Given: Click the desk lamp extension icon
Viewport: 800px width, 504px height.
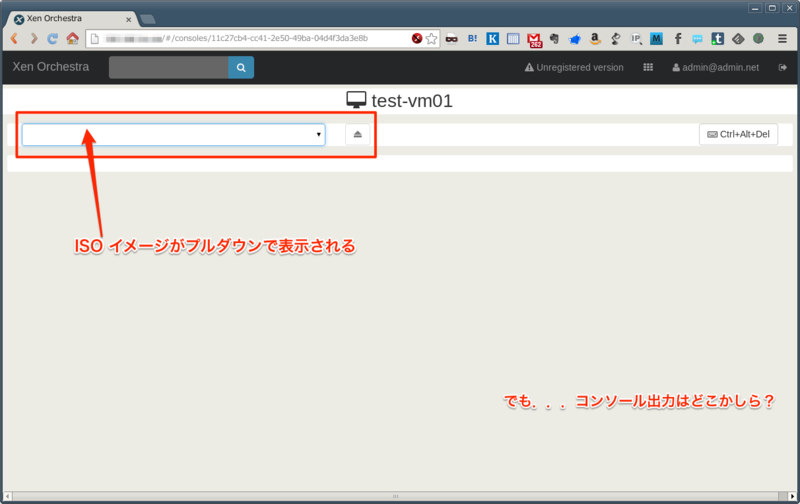Looking at the screenshot, I should (616, 38).
